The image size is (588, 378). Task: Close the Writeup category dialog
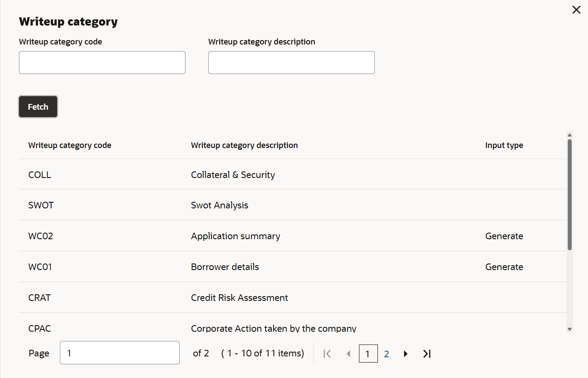pyautogui.click(x=576, y=10)
